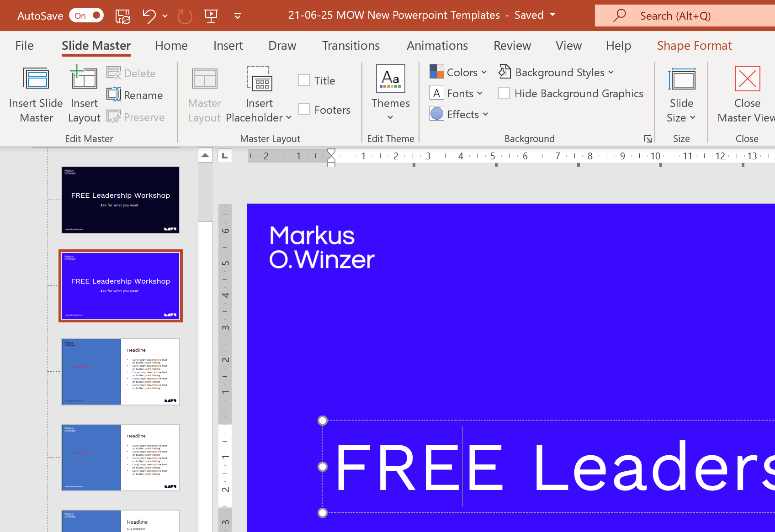Select the dark FREE Leadership Workshop layout thumbnail
The image size is (775, 532).
tap(121, 200)
